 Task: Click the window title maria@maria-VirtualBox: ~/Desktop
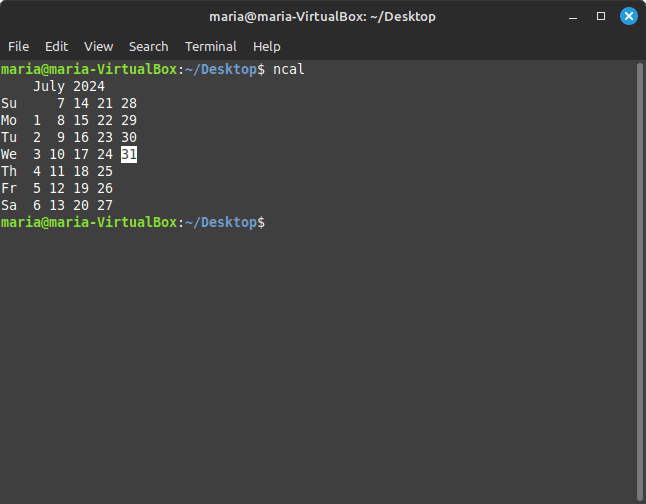pyautogui.click(x=322, y=16)
